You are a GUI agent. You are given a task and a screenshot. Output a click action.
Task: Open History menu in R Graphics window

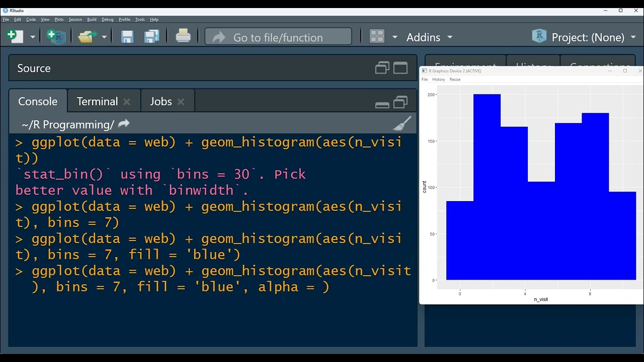point(439,79)
